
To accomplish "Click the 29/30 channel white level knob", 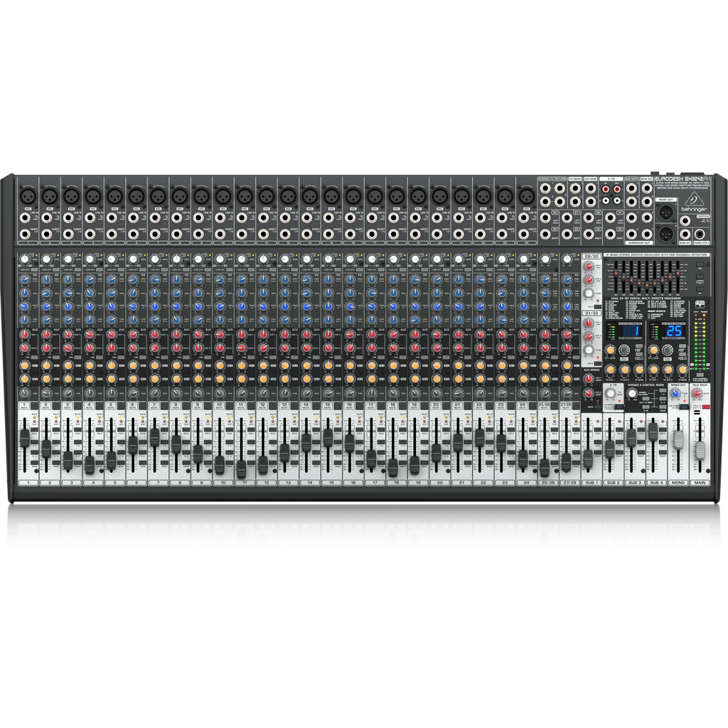I will [589, 294].
